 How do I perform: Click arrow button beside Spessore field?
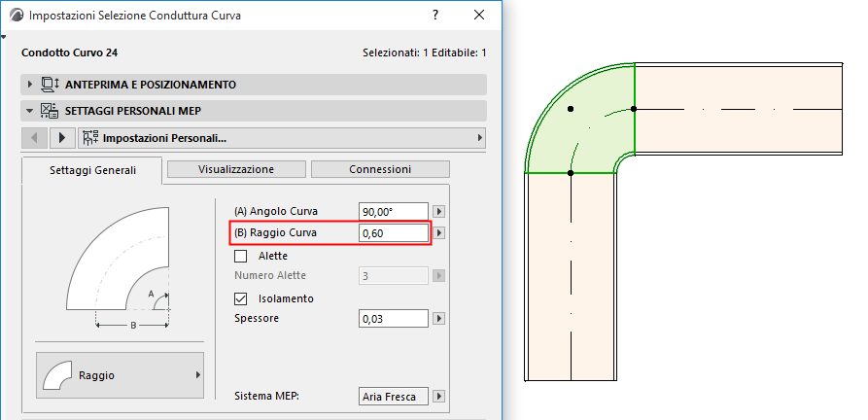point(438,319)
